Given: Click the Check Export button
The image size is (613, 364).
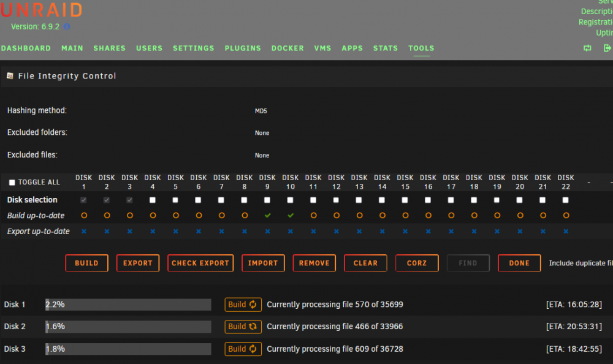Looking at the screenshot, I should click(x=200, y=263).
